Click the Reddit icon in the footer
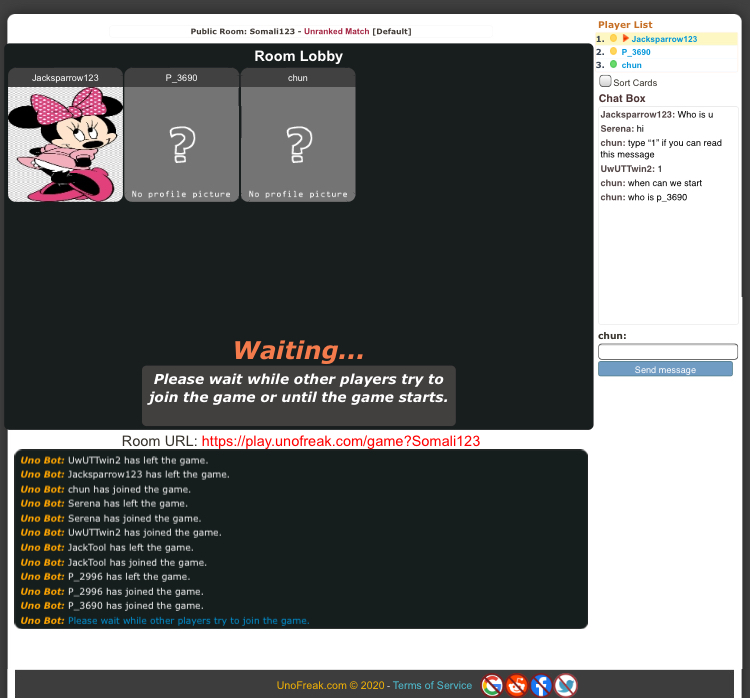 point(517,685)
